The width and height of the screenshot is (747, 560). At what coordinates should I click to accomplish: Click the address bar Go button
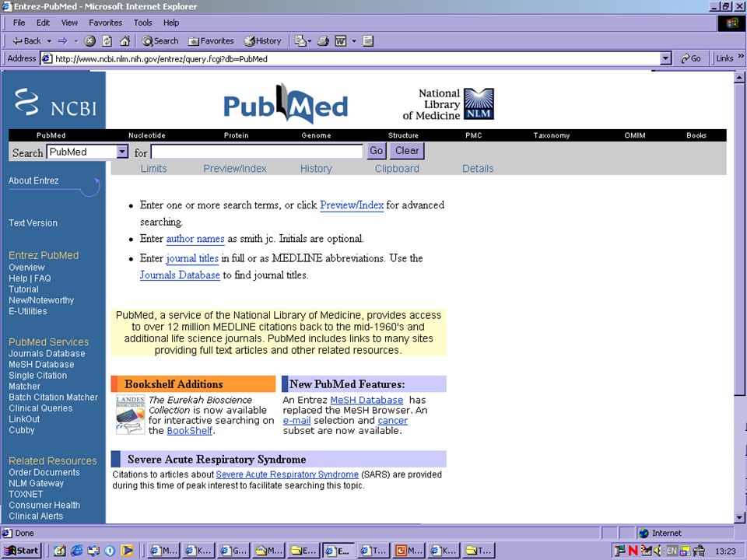click(691, 58)
